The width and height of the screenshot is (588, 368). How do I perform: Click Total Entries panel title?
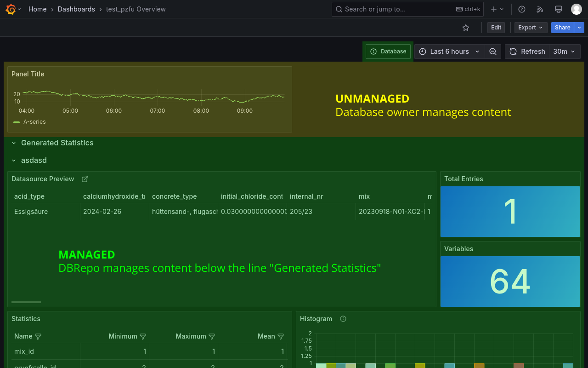464,179
